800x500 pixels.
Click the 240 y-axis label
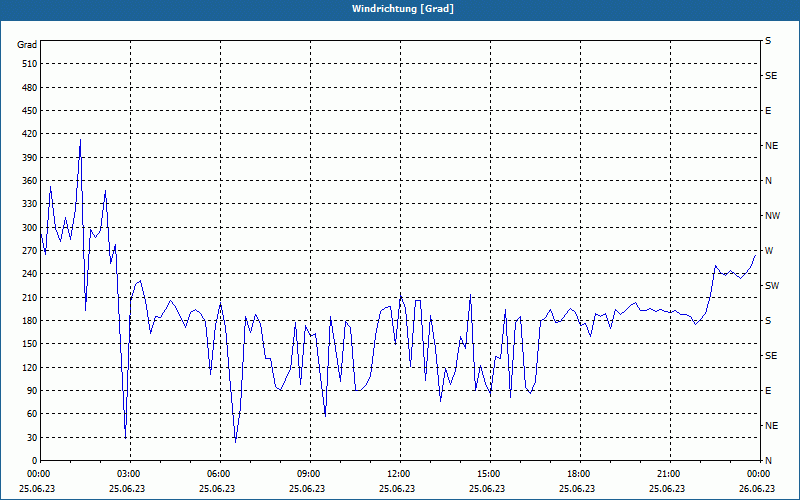30,273
